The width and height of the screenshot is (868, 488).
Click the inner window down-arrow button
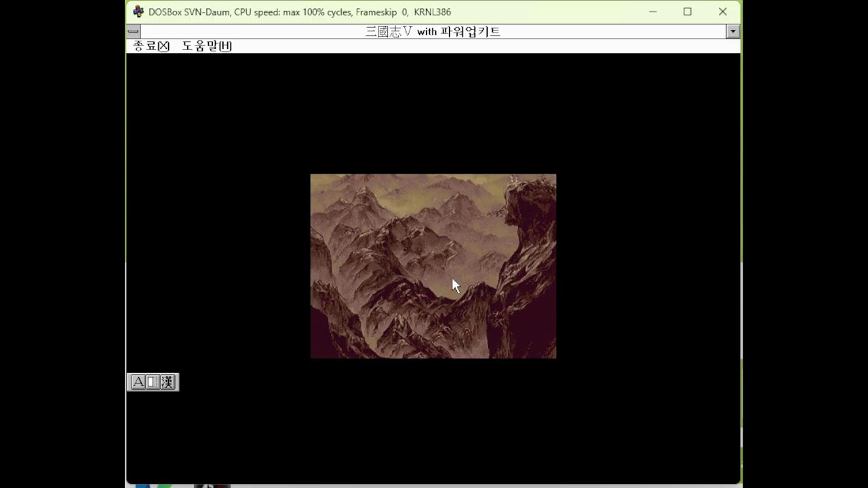click(x=732, y=31)
